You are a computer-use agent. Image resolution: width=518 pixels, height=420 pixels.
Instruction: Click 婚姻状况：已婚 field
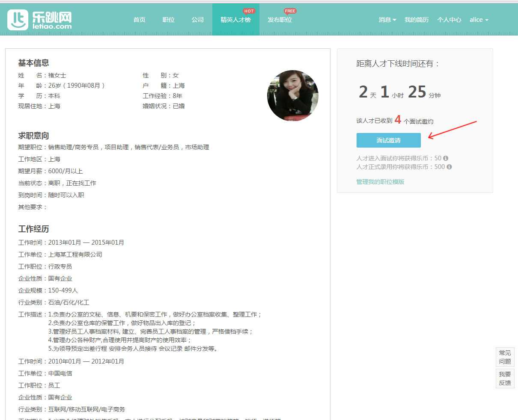tap(164, 106)
